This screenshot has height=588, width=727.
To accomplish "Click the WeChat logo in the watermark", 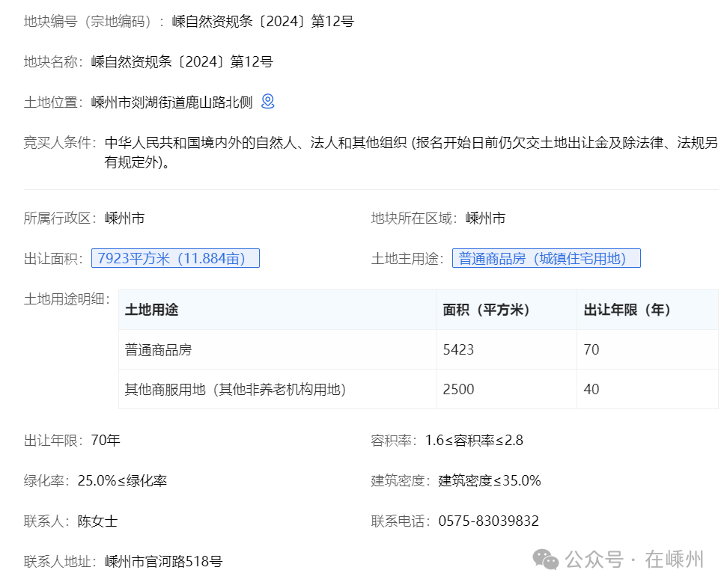I will tap(546, 559).
